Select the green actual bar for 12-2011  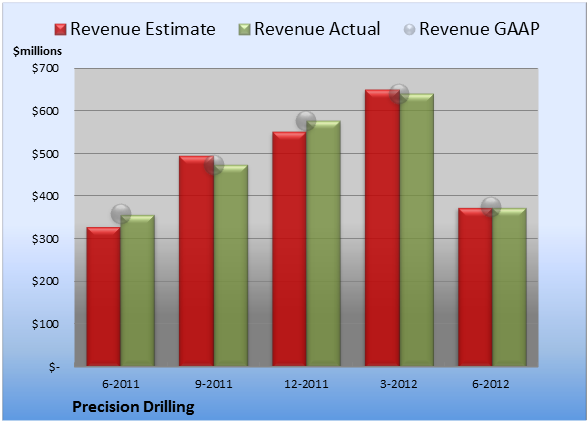coord(323,243)
